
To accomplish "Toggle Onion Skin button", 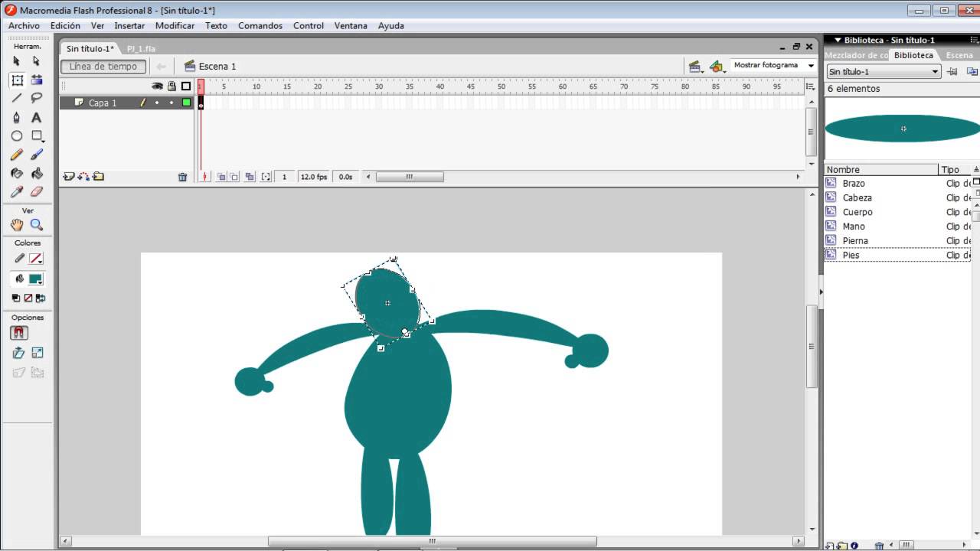I will coord(221,177).
